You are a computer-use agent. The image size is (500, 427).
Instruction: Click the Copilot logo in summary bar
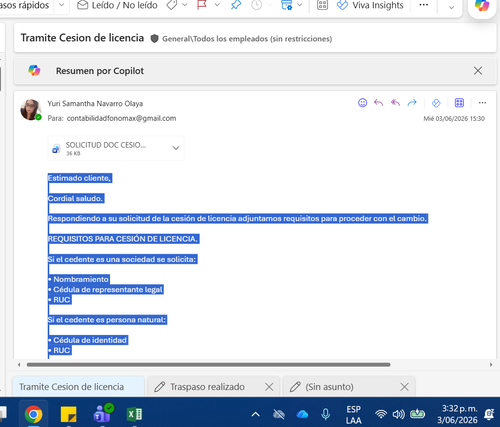[x=34, y=70]
